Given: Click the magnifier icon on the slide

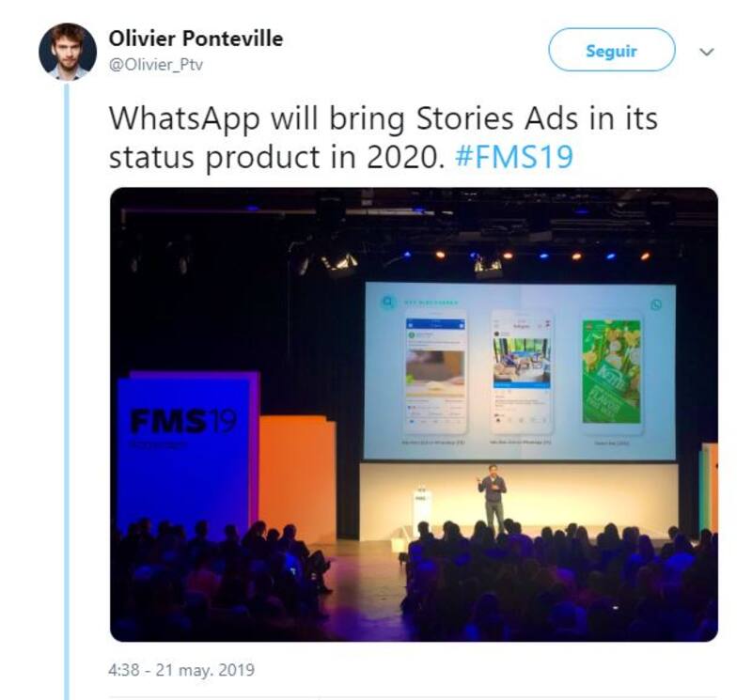Looking at the screenshot, I should [386, 303].
